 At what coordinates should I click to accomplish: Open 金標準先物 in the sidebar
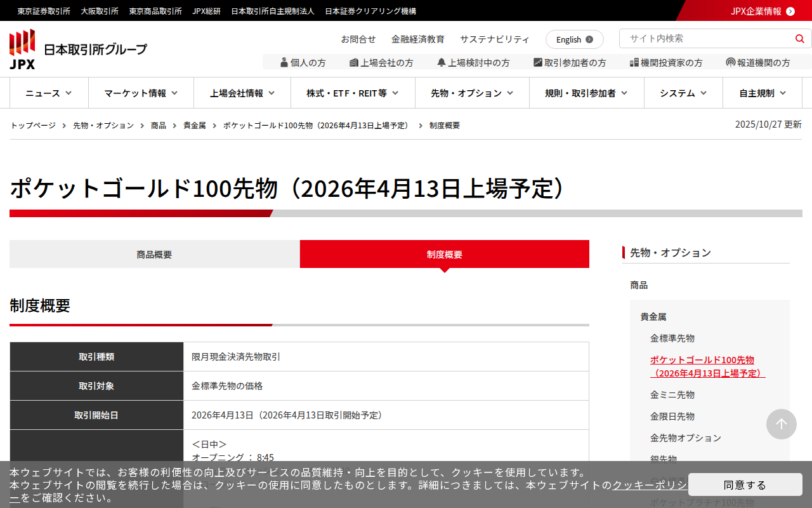click(672, 338)
